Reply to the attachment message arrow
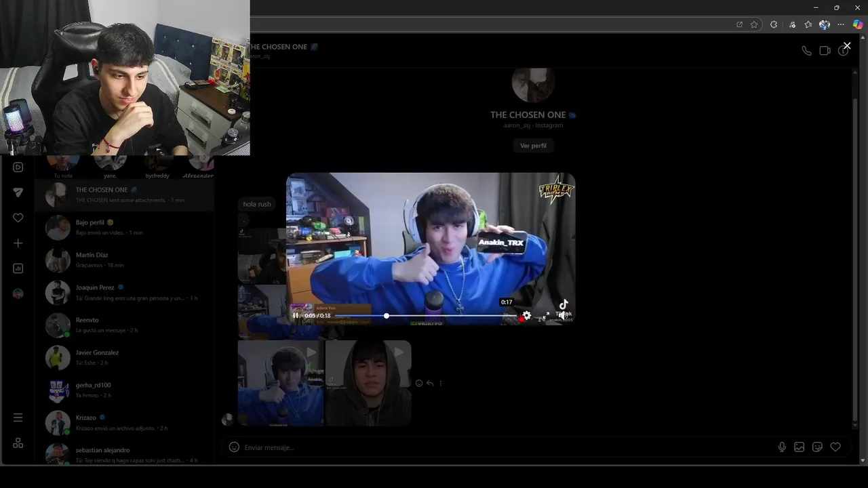 point(430,384)
